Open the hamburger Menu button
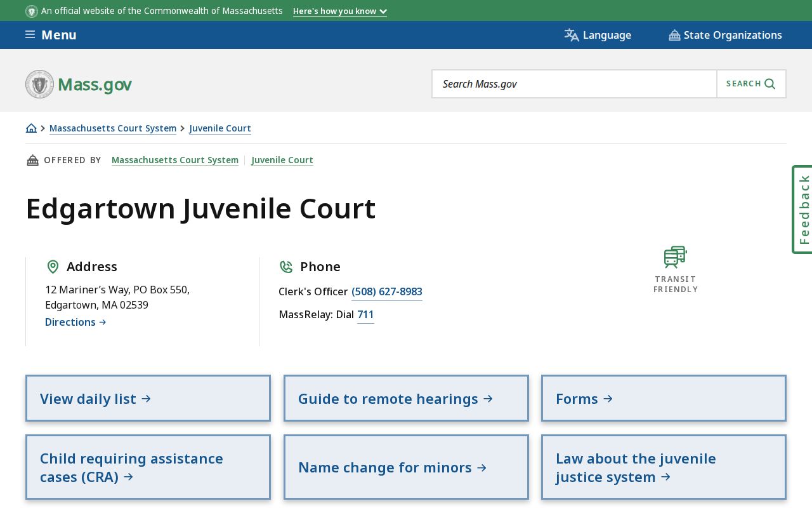812x508 pixels. tap(51, 35)
